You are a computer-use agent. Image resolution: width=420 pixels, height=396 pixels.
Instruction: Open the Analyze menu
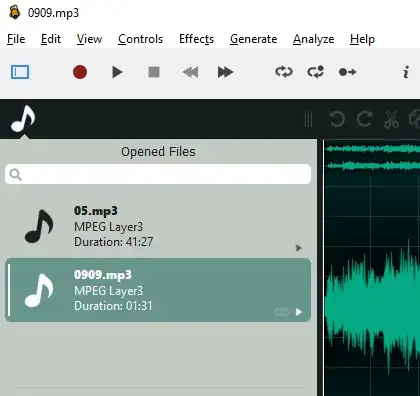(x=313, y=39)
